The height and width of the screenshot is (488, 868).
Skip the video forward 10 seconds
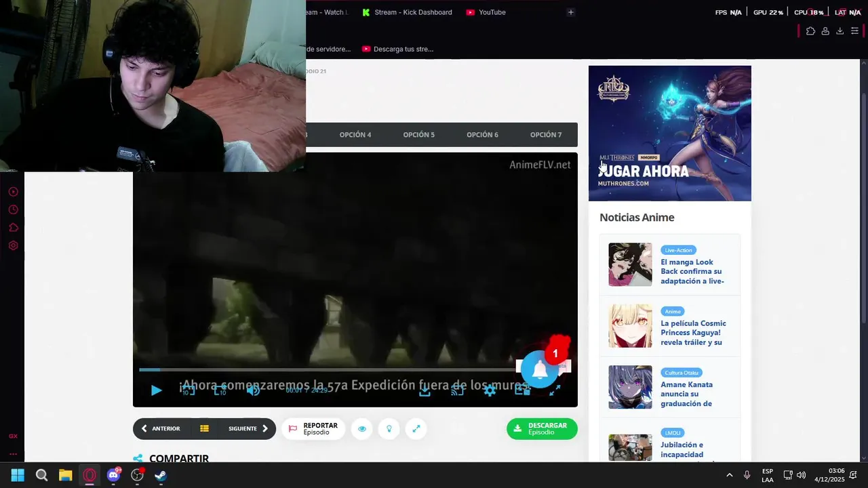click(x=220, y=390)
